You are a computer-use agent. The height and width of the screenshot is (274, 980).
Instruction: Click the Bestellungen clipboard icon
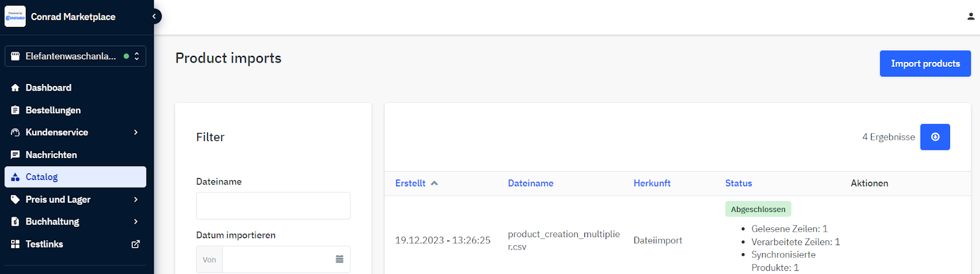click(x=15, y=110)
